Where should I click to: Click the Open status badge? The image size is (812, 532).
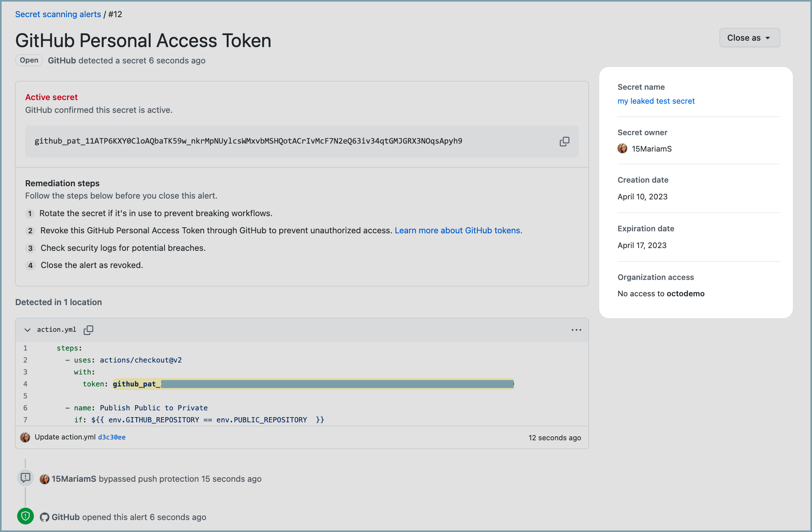click(29, 60)
